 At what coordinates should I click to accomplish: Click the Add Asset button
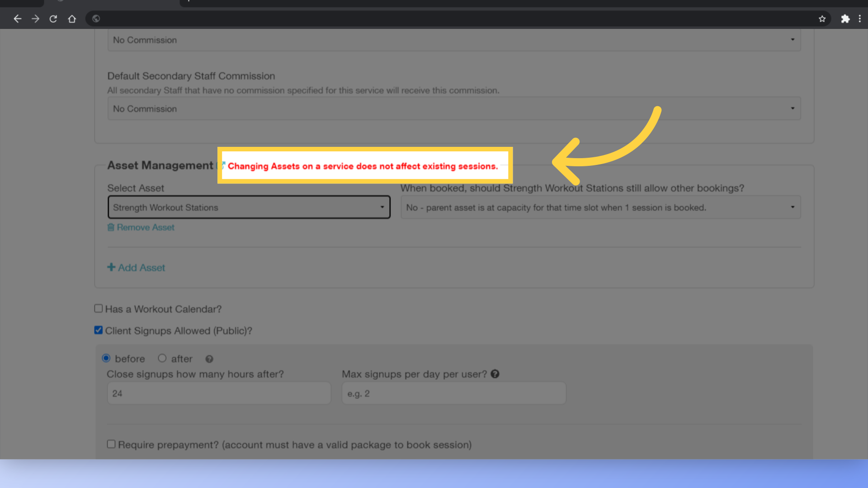pyautogui.click(x=136, y=267)
